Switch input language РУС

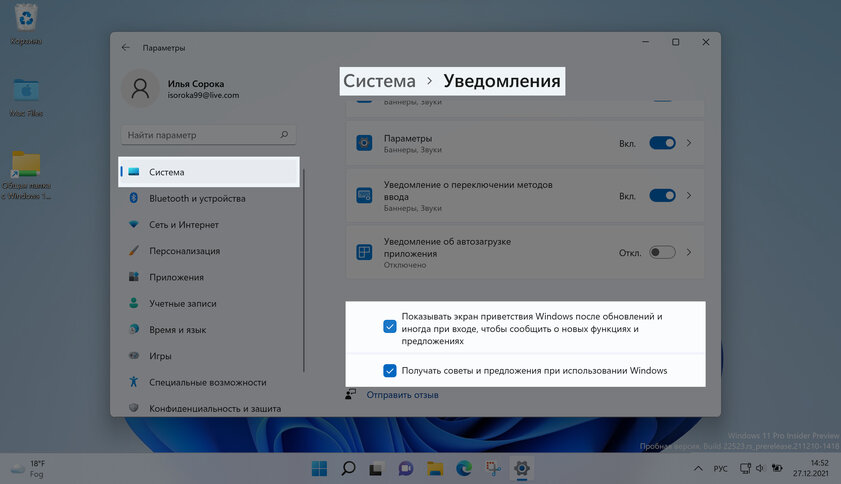(x=720, y=468)
